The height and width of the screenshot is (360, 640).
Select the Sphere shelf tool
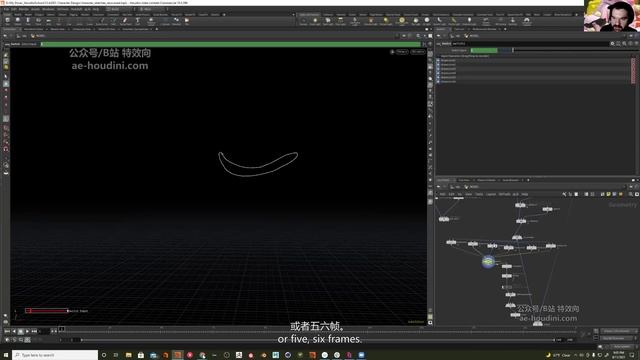point(18,21)
